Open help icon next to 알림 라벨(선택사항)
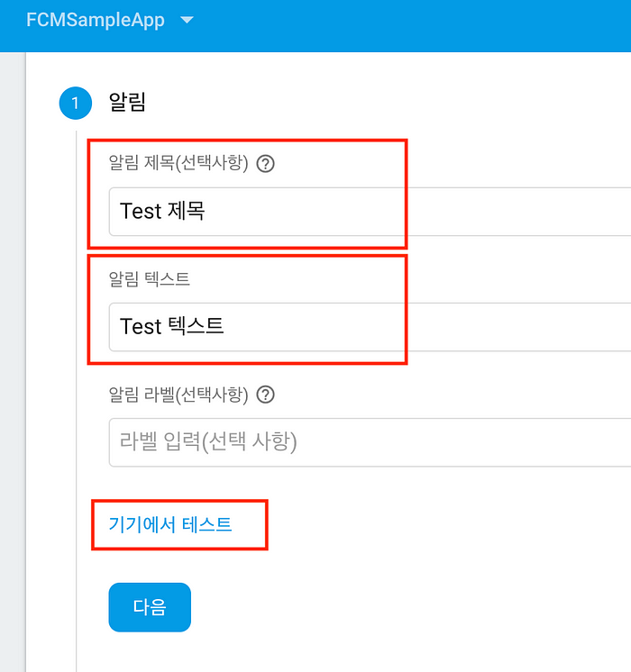Viewport: 631px width, 672px height. (266, 395)
